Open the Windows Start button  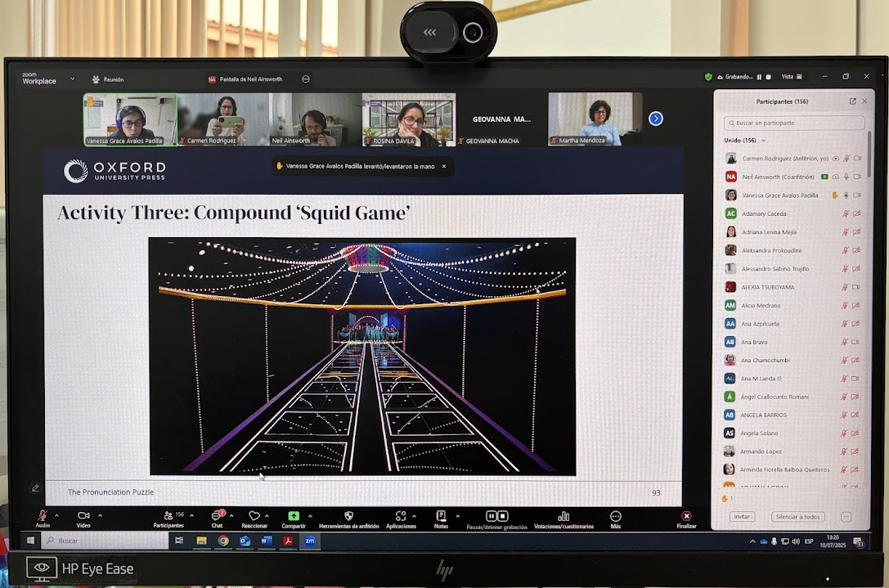30,541
